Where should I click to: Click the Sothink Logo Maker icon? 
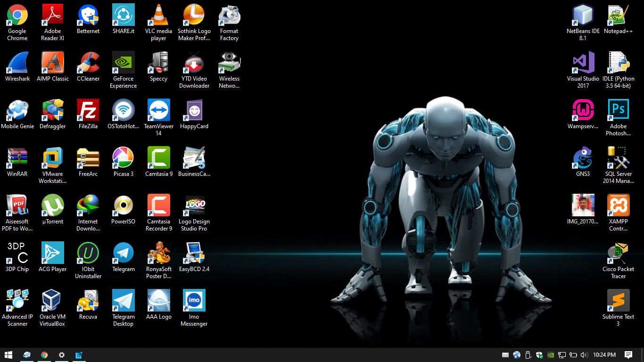194,15
